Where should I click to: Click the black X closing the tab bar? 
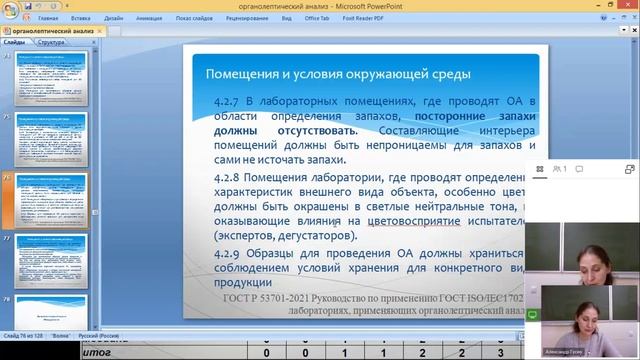click(634, 30)
